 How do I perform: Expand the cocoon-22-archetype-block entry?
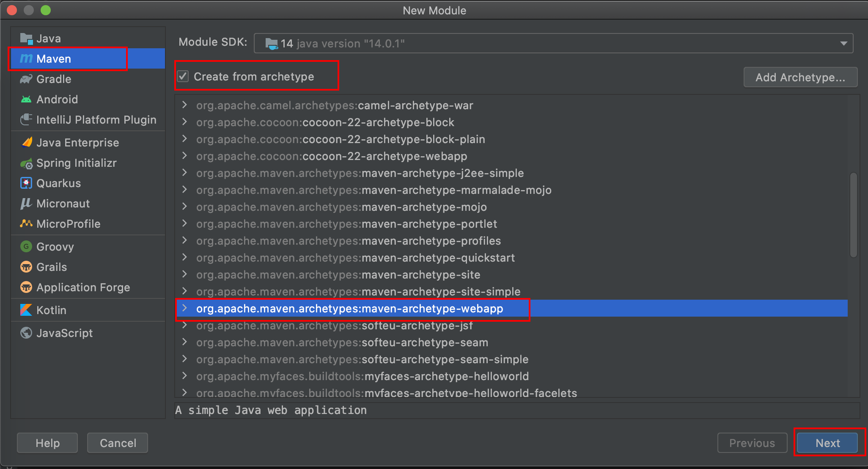pos(184,122)
